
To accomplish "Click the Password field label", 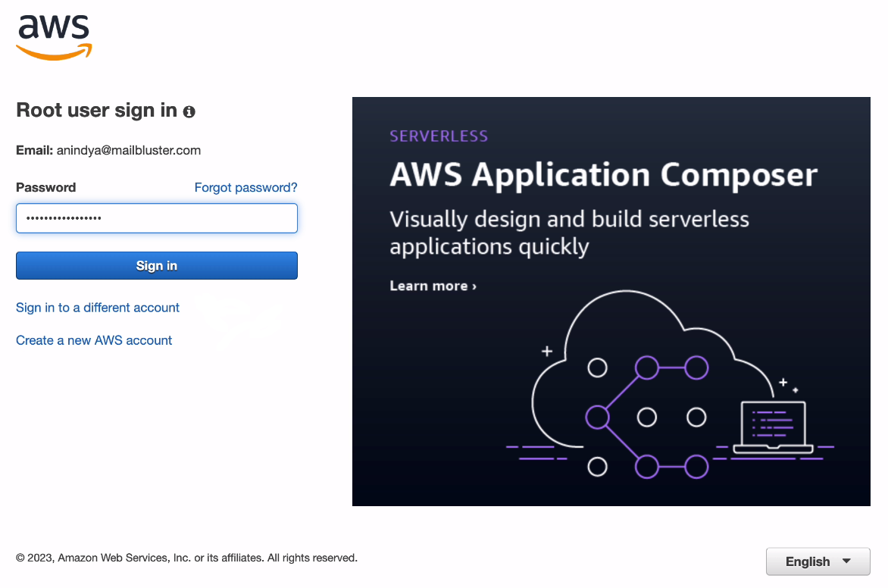I will point(46,187).
